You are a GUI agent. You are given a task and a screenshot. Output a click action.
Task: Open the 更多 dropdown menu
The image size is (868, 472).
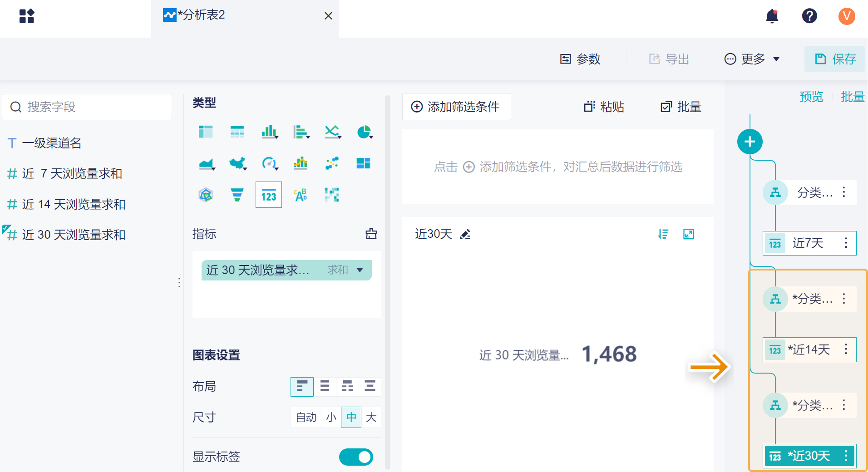tap(752, 59)
